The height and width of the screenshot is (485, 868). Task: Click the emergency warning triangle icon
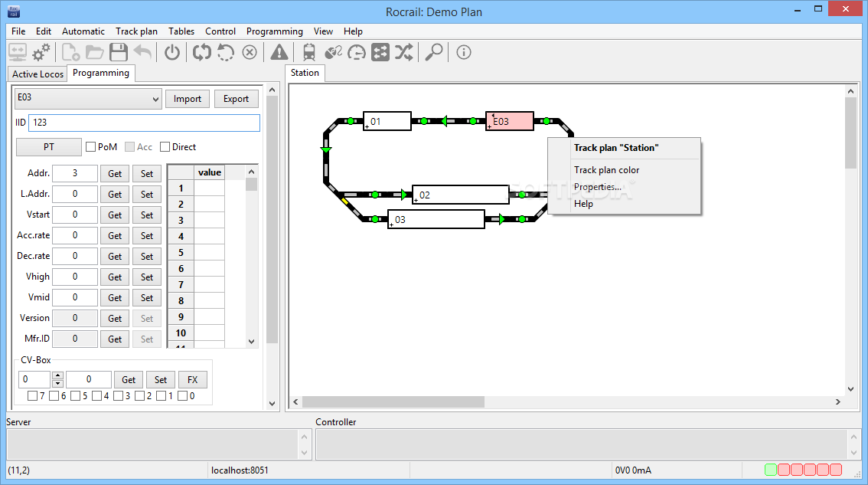279,53
